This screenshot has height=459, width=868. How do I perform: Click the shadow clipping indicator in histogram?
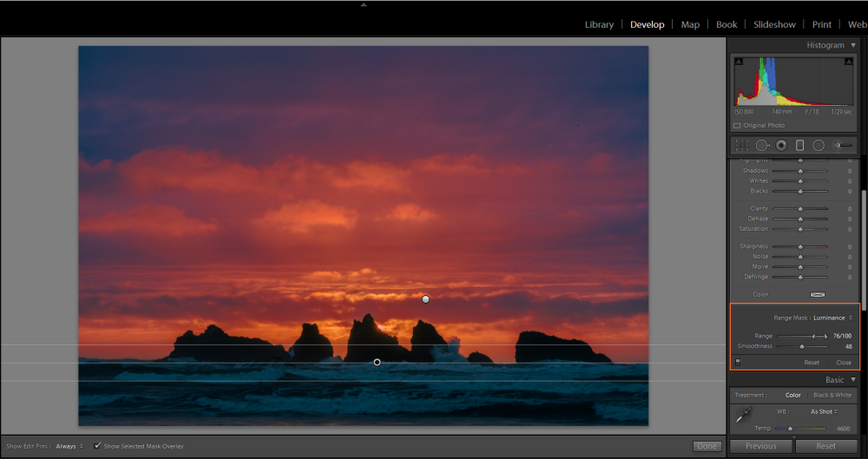[x=739, y=62]
